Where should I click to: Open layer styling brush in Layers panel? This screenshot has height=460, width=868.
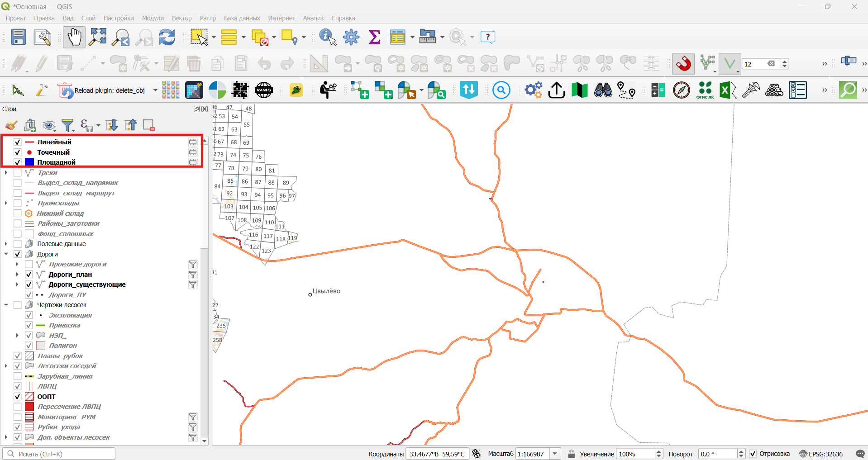(11, 125)
